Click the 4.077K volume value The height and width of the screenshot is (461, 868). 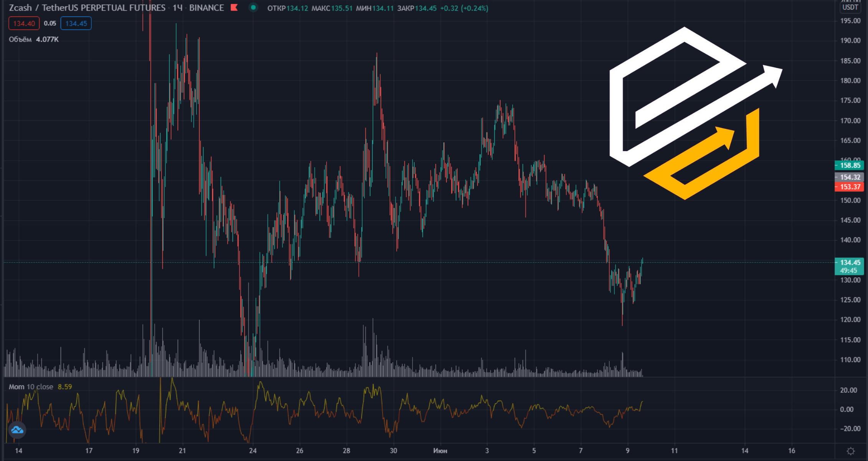click(47, 40)
